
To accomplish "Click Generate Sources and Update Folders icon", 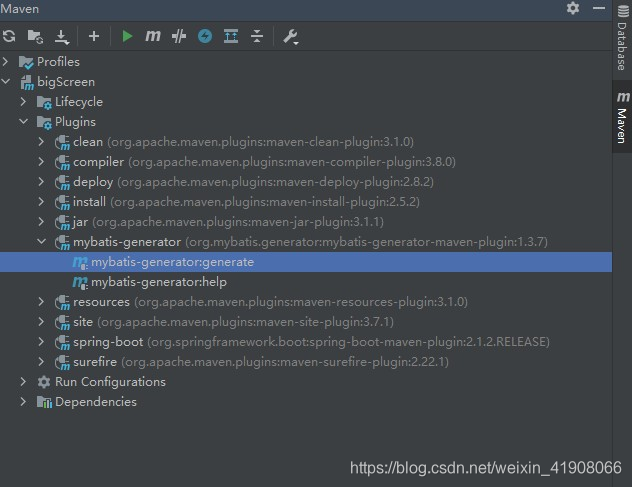I will click(x=35, y=36).
